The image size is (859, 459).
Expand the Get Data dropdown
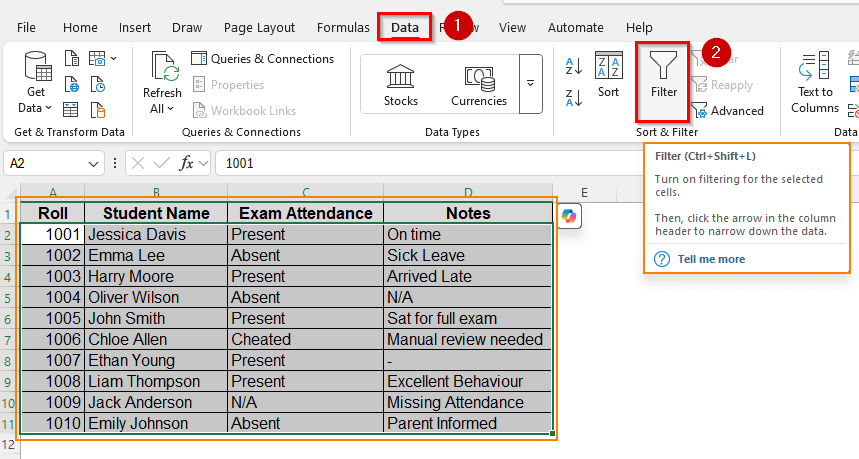[35, 107]
